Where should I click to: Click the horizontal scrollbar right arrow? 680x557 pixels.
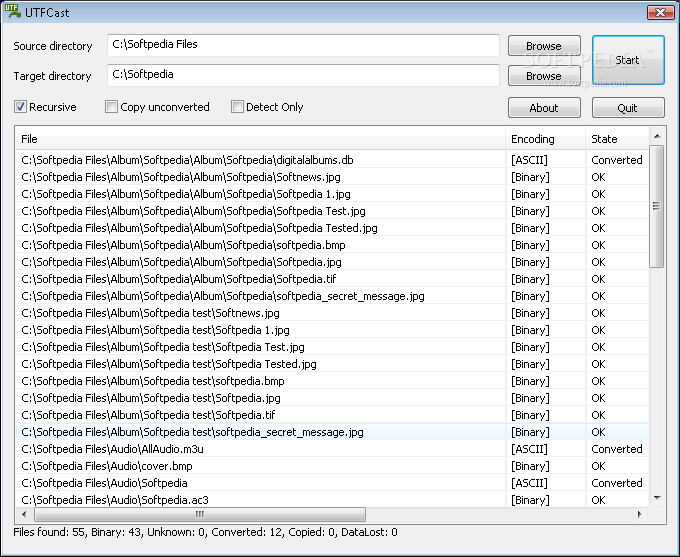tap(639, 514)
